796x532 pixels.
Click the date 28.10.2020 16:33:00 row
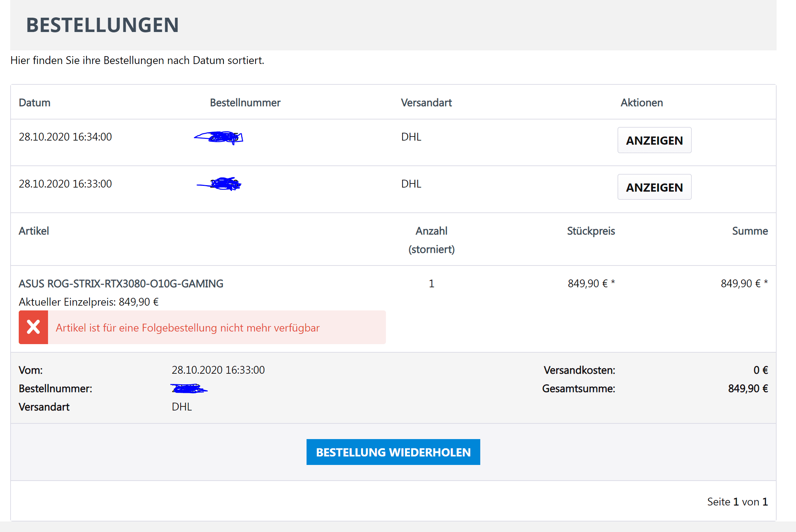click(65, 184)
